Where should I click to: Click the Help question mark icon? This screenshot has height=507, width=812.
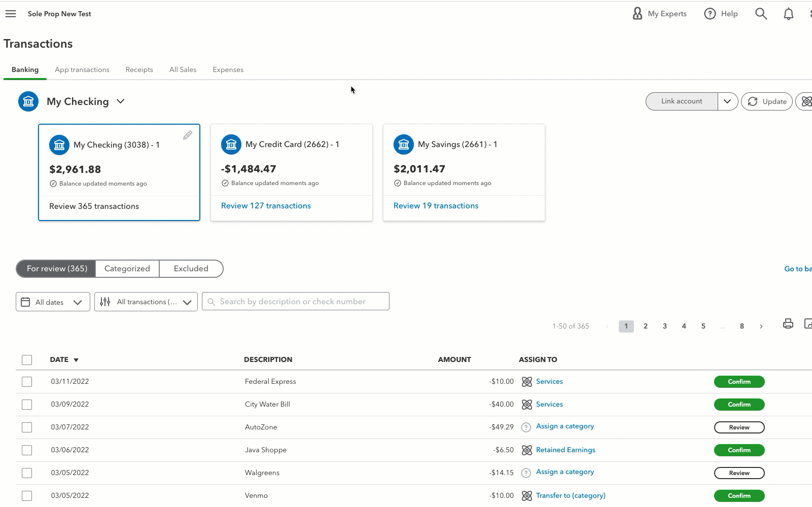710,14
